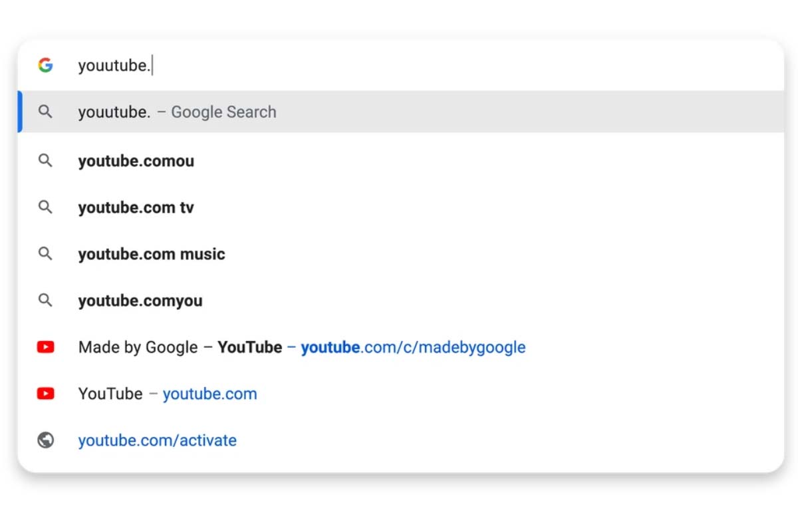Open the youtube.com/c/madebygoogle link
Image resolution: width=798 pixels, height=532 pixels.
(x=413, y=347)
